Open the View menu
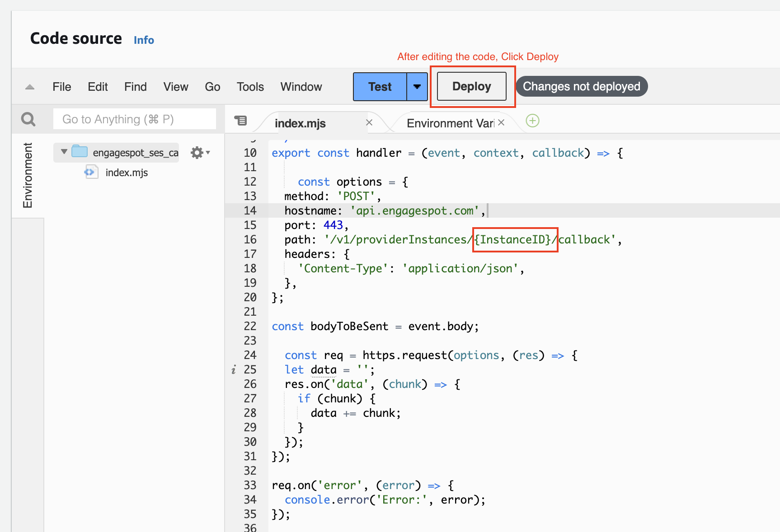Screen dimensions: 780x532 176,87
